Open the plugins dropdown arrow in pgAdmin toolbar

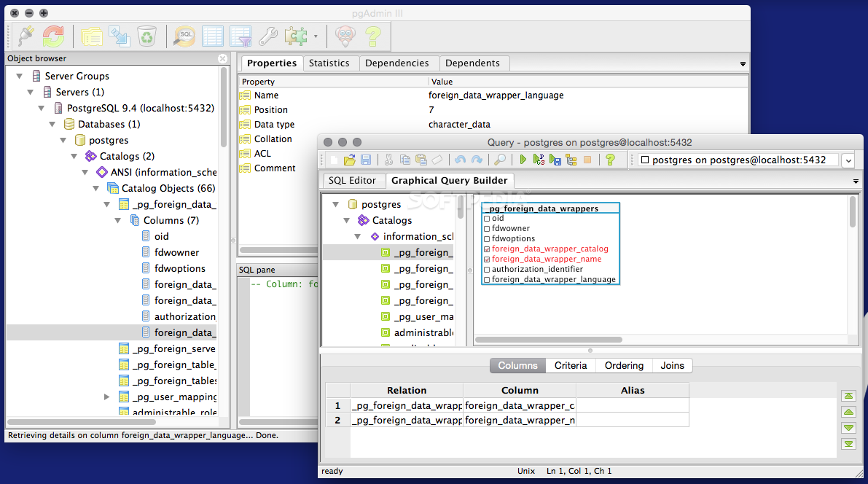click(x=316, y=36)
